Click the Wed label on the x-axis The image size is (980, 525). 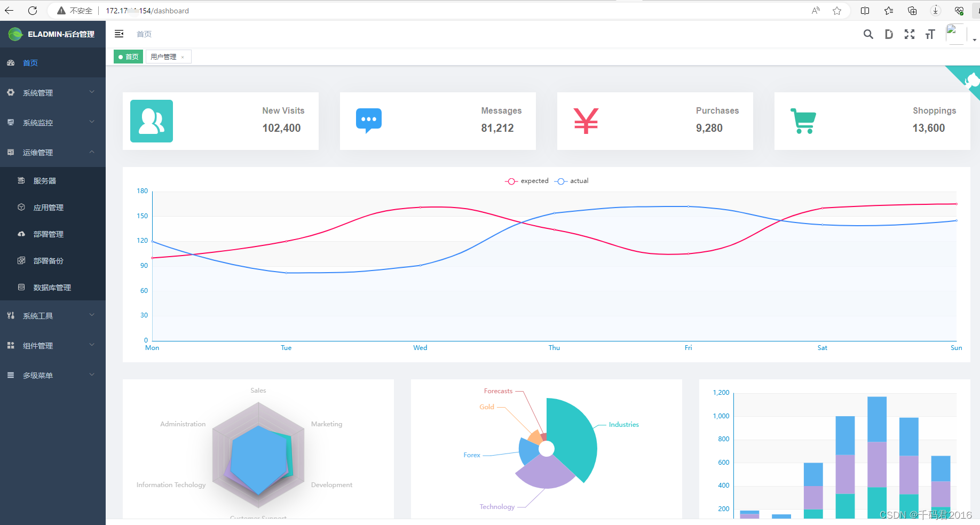click(x=420, y=348)
